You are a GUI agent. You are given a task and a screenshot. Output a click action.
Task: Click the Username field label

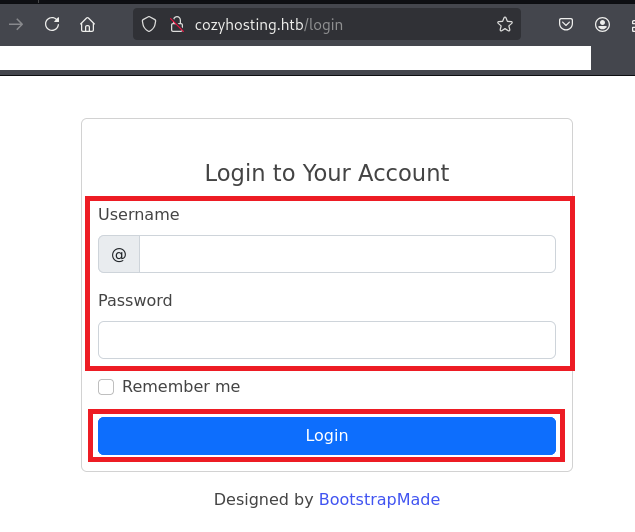coord(139,214)
